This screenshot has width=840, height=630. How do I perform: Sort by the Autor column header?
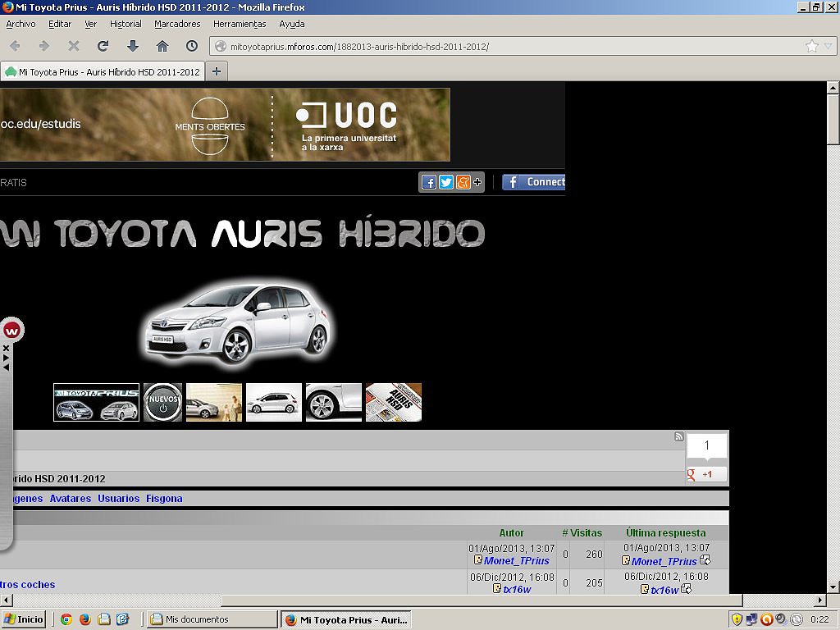pos(512,532)
